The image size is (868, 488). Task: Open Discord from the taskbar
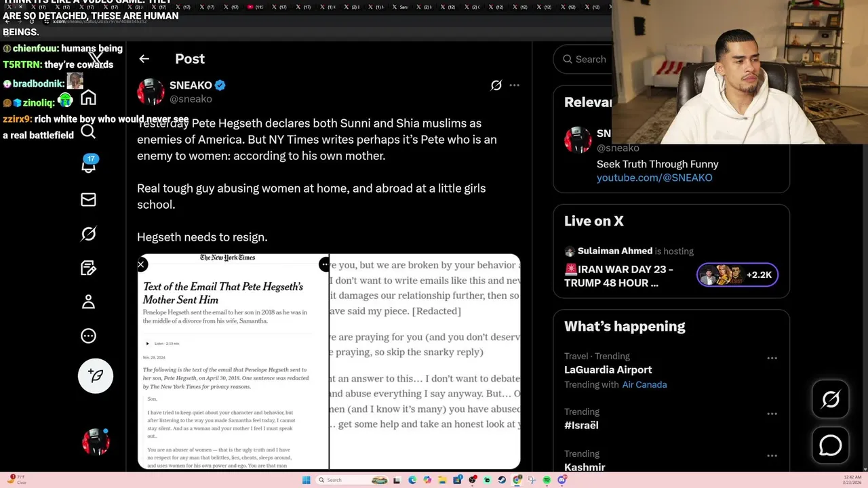point(561,480)
